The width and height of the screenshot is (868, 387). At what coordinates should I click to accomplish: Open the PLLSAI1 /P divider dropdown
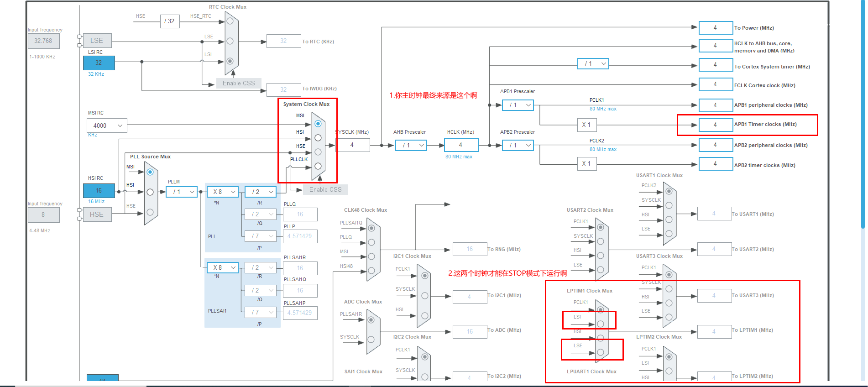261,313
